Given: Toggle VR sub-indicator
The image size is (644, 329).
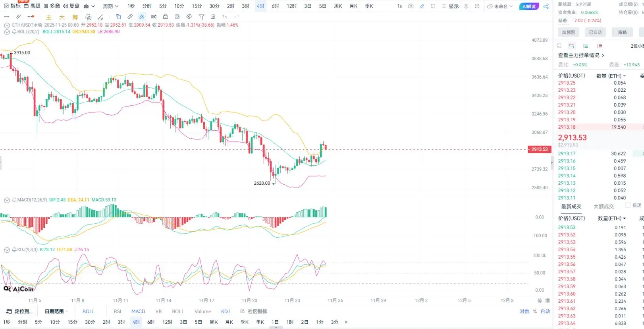Looking at the screenshot, I should point(158,312).
